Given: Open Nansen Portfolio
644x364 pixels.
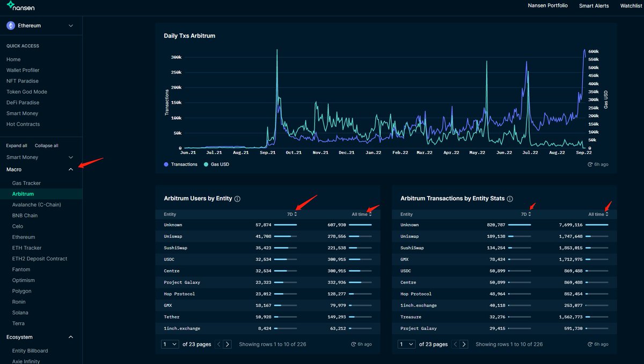Looking at the screenshot, I should pos(547,5).
